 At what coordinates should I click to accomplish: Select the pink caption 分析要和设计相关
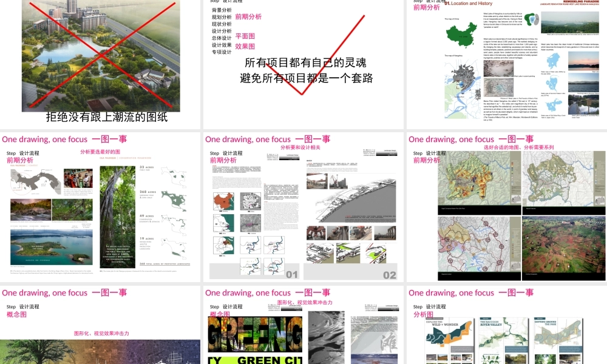300,147
